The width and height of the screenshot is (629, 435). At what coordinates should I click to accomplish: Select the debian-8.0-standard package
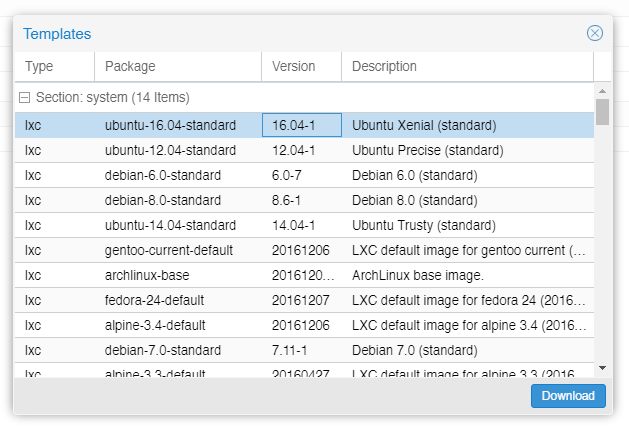coord(163,200)
